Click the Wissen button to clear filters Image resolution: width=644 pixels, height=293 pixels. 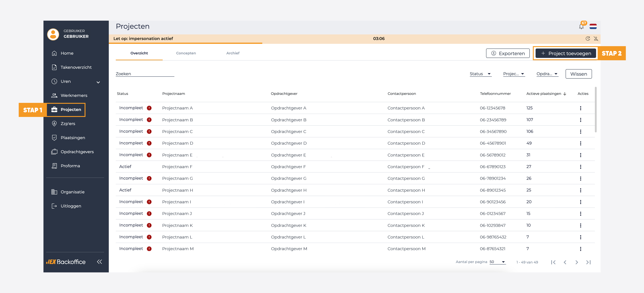point(579,74)
